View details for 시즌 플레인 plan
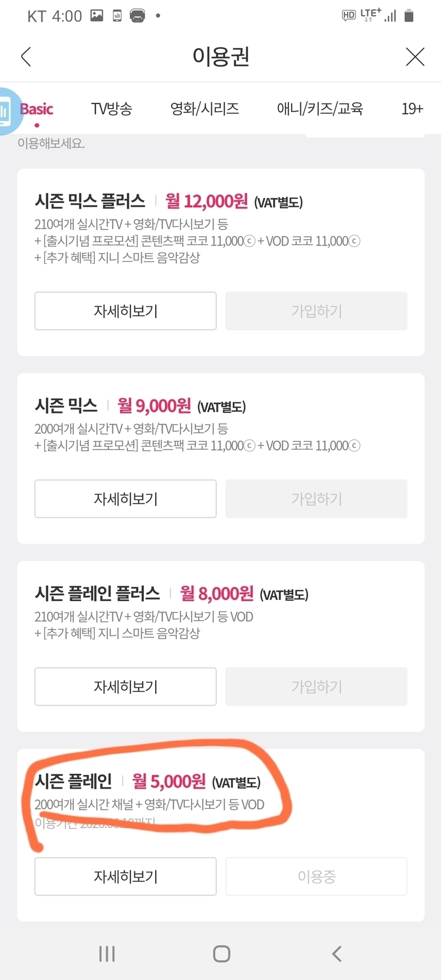Screen dimensions: 441x980 coord(125,876)
